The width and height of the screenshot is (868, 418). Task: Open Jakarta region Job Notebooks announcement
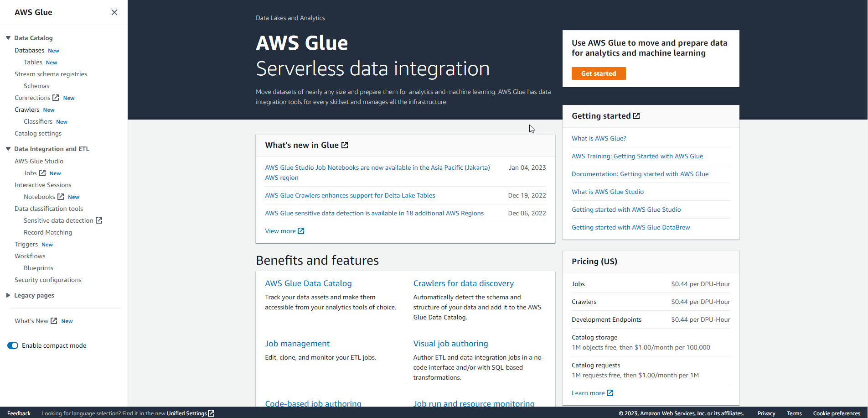(x=377, y=172)
